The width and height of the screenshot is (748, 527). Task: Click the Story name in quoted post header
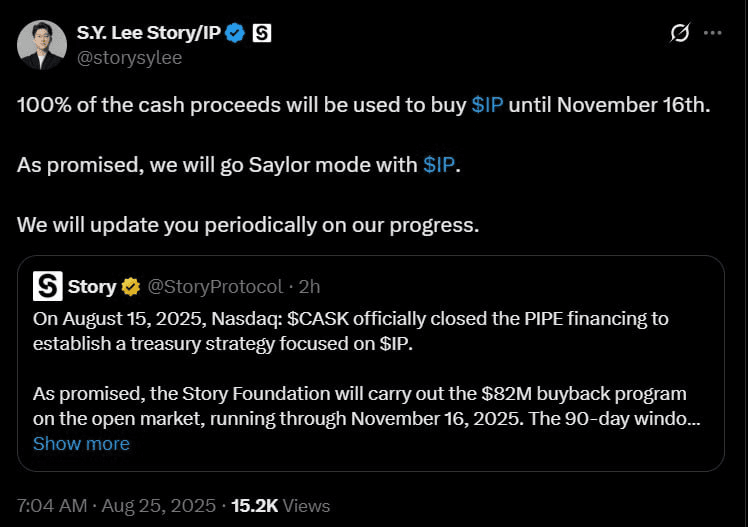(92, 287)
